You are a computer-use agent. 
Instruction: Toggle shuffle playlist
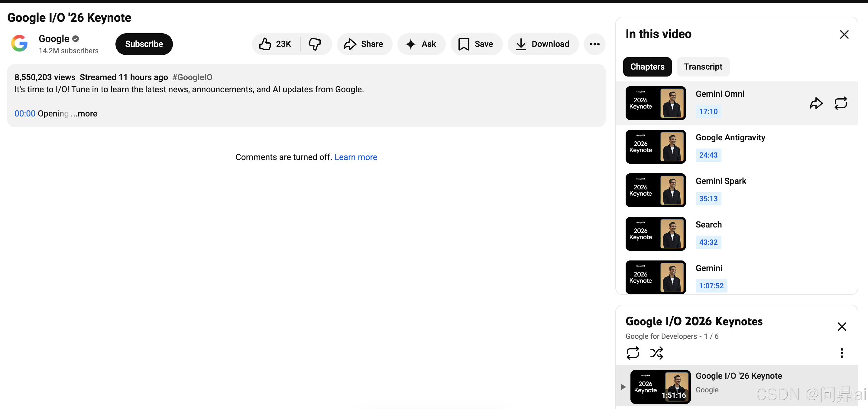coord(657,353)
